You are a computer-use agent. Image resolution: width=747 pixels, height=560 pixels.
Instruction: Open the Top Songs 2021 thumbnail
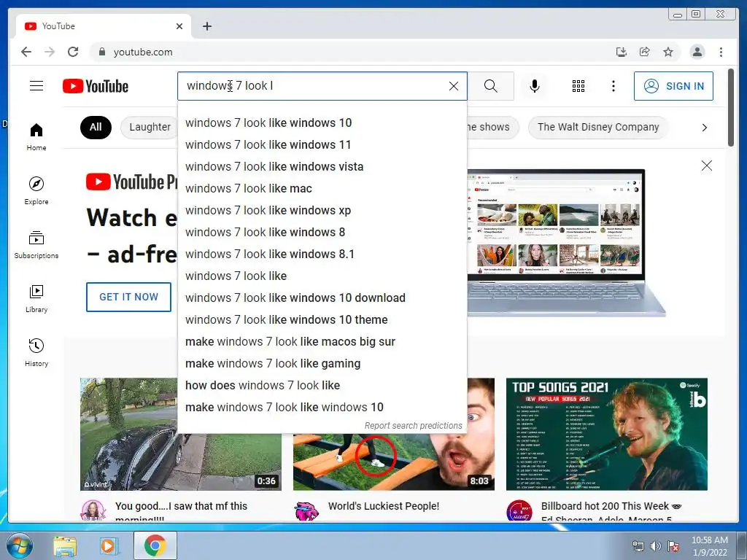pyautogui.click(x=606, y=435)
